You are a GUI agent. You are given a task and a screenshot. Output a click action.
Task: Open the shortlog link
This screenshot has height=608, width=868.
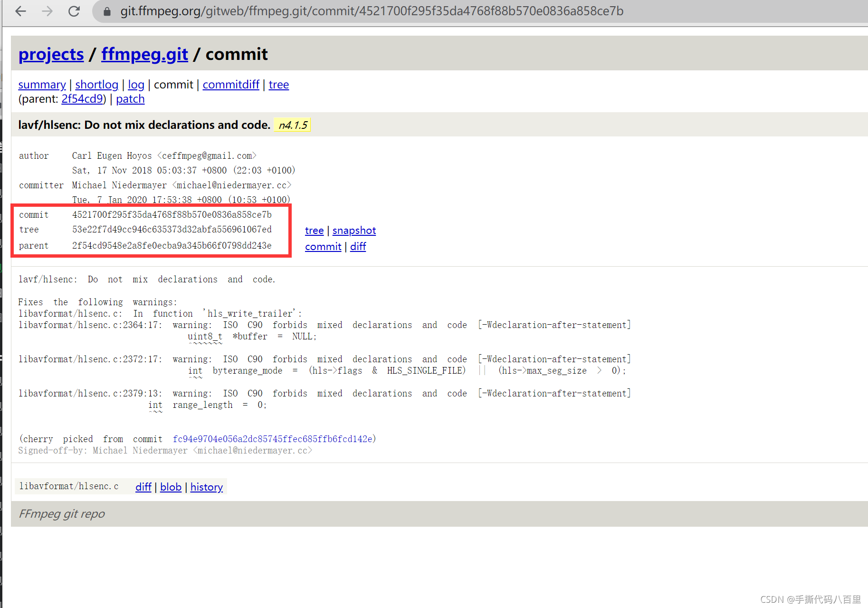click(96, 84)
